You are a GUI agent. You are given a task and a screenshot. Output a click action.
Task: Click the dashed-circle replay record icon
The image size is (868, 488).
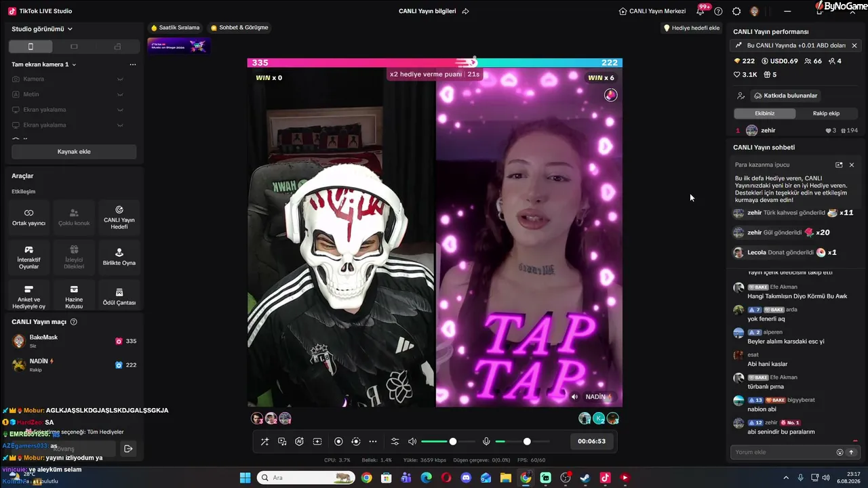[356, 441]
